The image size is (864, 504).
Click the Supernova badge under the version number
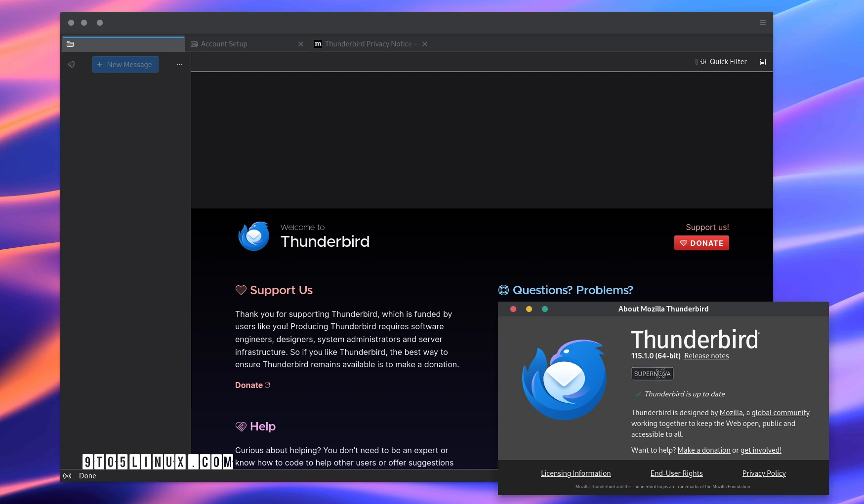pos(652,374)
